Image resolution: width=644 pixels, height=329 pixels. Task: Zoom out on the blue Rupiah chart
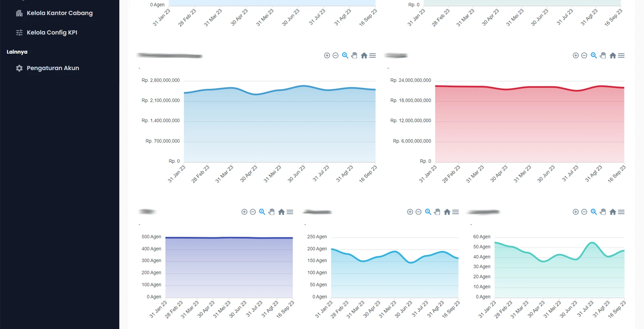(x=335, y=56)
